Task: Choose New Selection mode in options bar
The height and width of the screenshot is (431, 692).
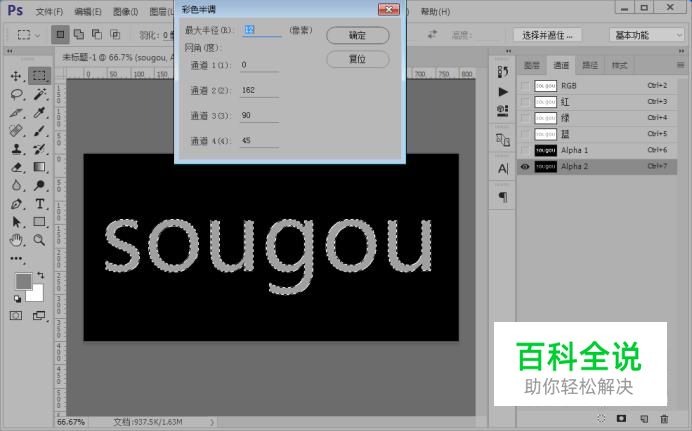Action: (60, 34)
